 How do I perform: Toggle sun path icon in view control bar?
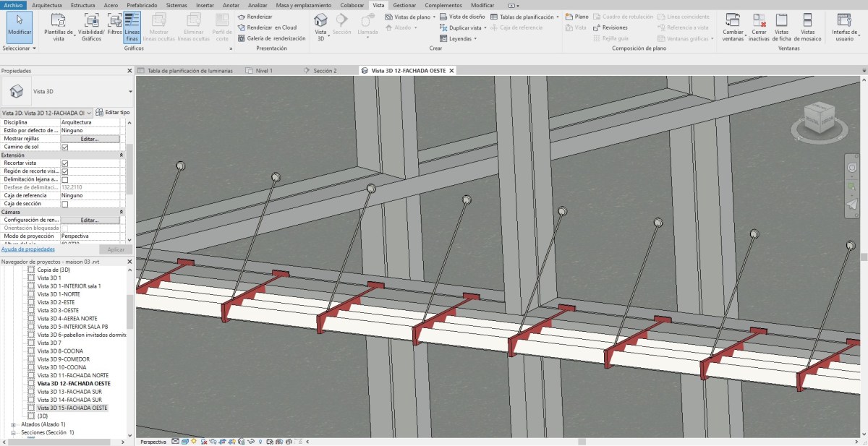click(194, 441)
